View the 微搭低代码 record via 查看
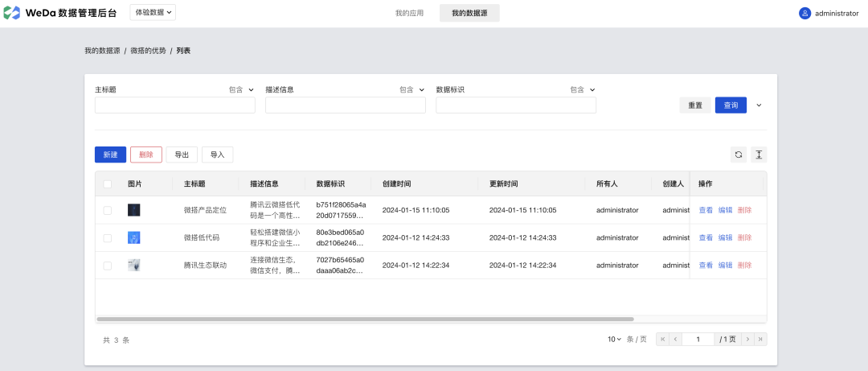 click(x=706, y=237)
